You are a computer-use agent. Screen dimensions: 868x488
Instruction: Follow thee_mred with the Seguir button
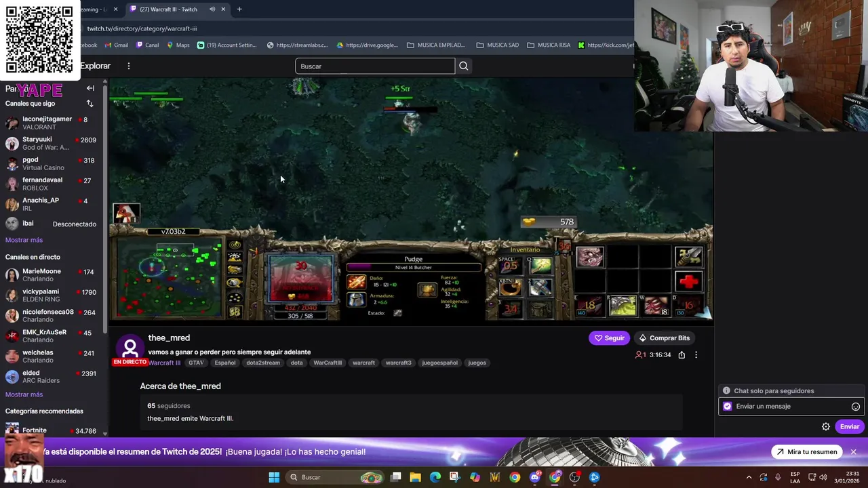(x=609, y=338)
